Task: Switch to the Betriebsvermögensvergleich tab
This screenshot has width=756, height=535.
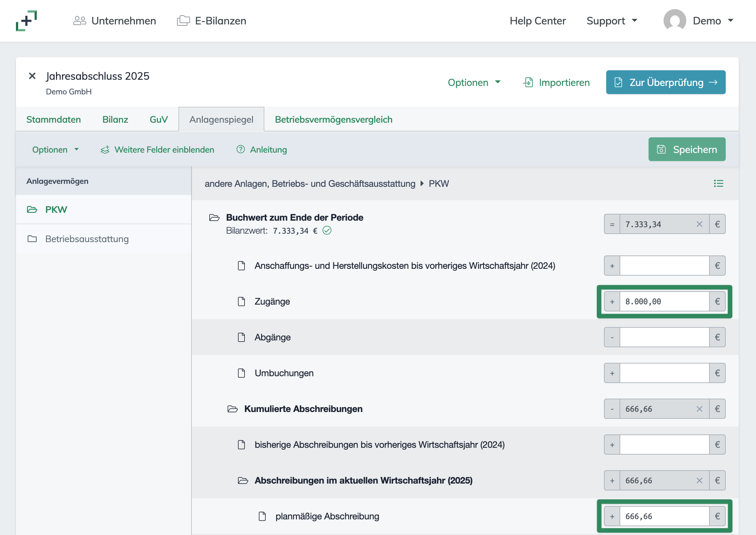Action: pyautogui.click(x=333, y=119)
